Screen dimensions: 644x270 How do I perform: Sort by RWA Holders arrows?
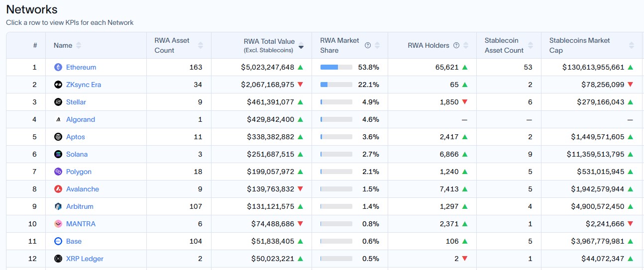click(466, 45)
